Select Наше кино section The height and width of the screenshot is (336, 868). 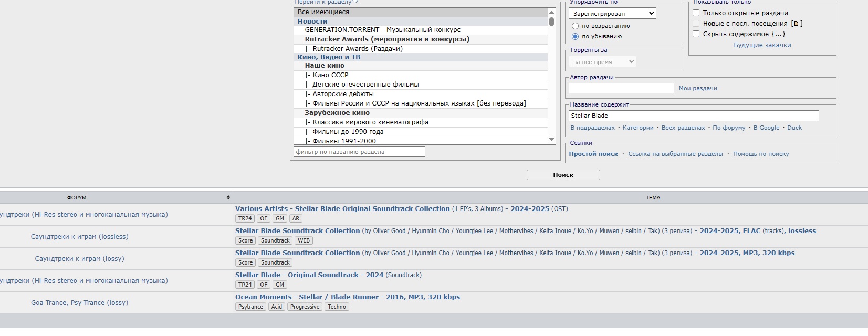421,66
